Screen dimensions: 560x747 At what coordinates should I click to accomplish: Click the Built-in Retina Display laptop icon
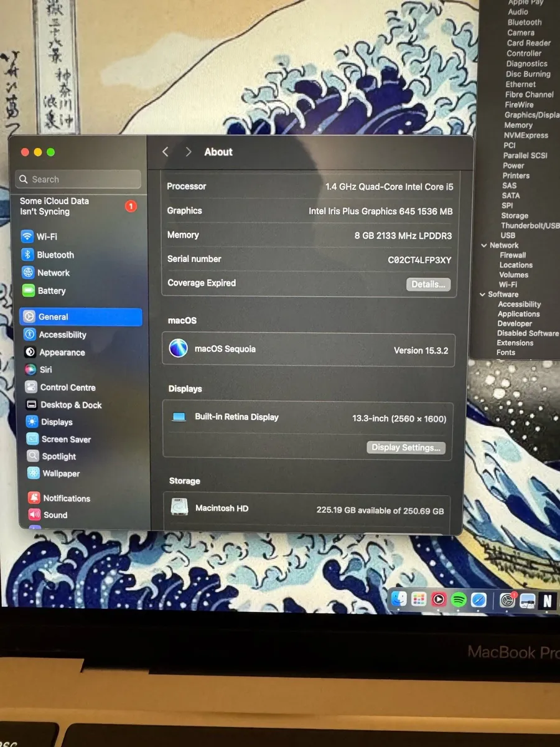tap(179, 417)
